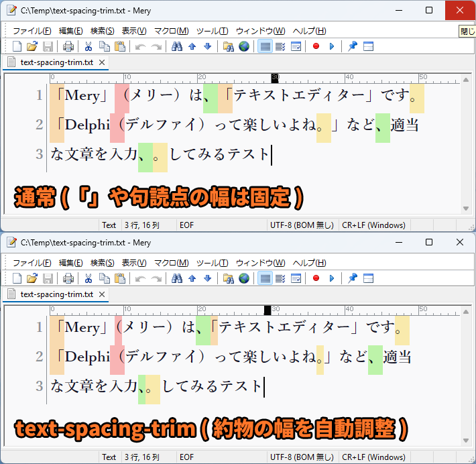This screenshot has width=476, height=464.
Task: Click Save floppy icon in top Mery window
Action: tap(48, 46)
